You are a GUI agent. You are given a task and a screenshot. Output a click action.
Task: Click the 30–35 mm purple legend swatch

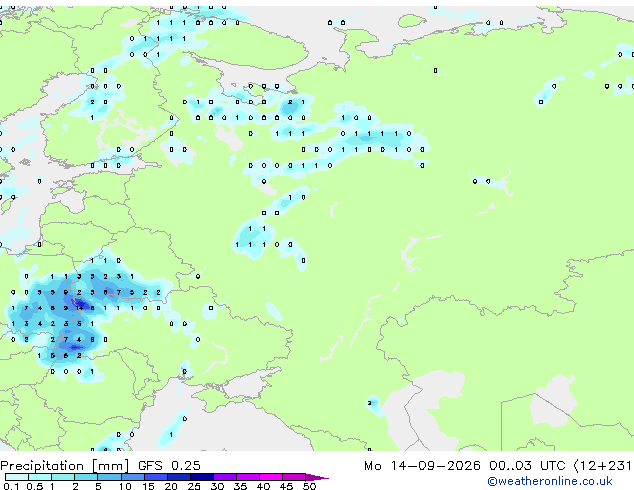(225, 477)
